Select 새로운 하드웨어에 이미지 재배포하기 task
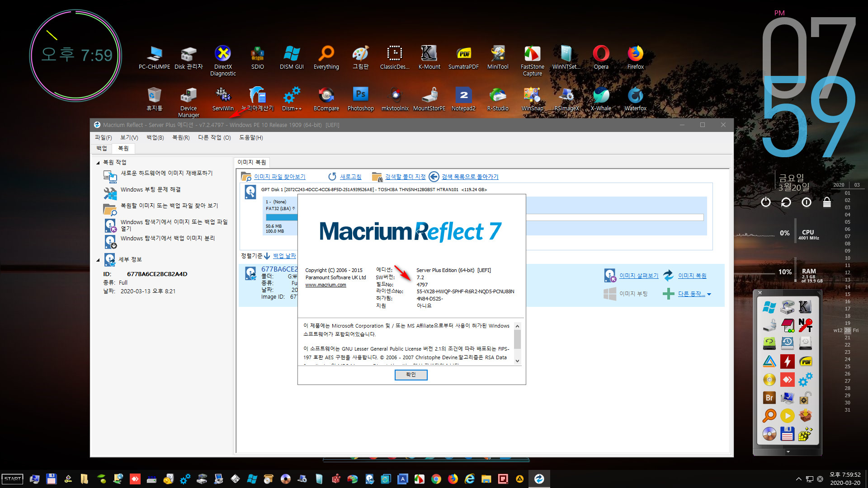 pos(166,174)
